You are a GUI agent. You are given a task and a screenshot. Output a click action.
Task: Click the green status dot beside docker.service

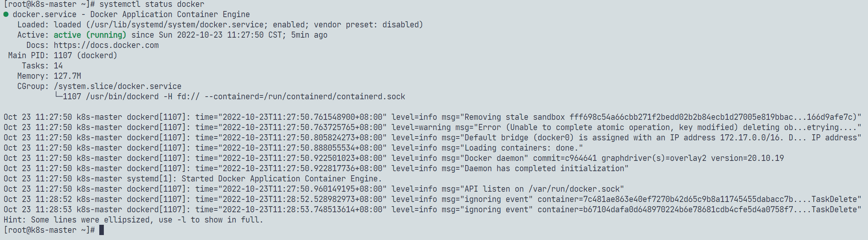(x=6, y=14)
